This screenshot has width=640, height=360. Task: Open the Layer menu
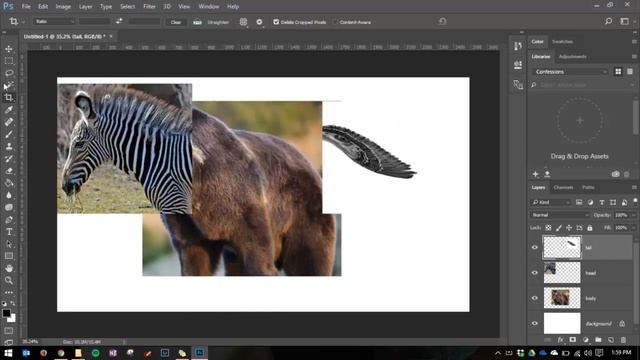85,7
